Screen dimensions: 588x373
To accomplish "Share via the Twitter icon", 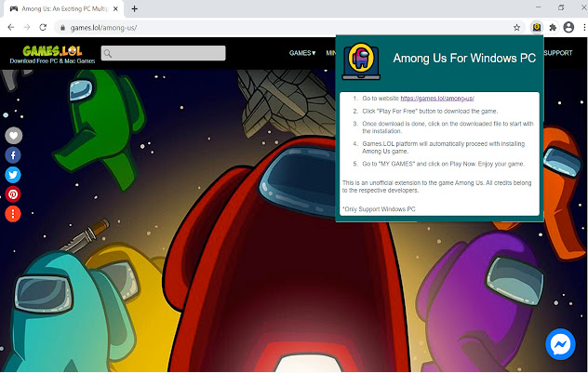I will pos(13,175).
